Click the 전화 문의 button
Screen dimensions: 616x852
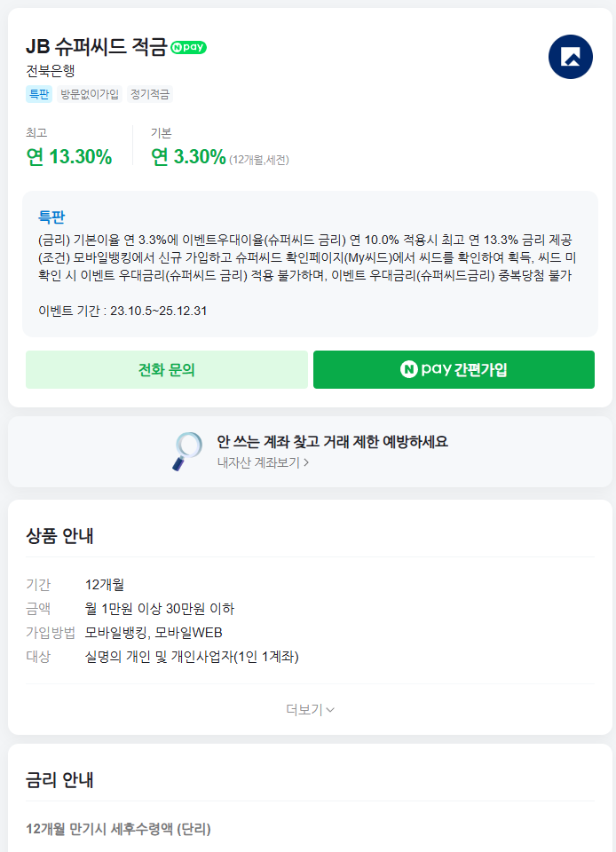166,370
